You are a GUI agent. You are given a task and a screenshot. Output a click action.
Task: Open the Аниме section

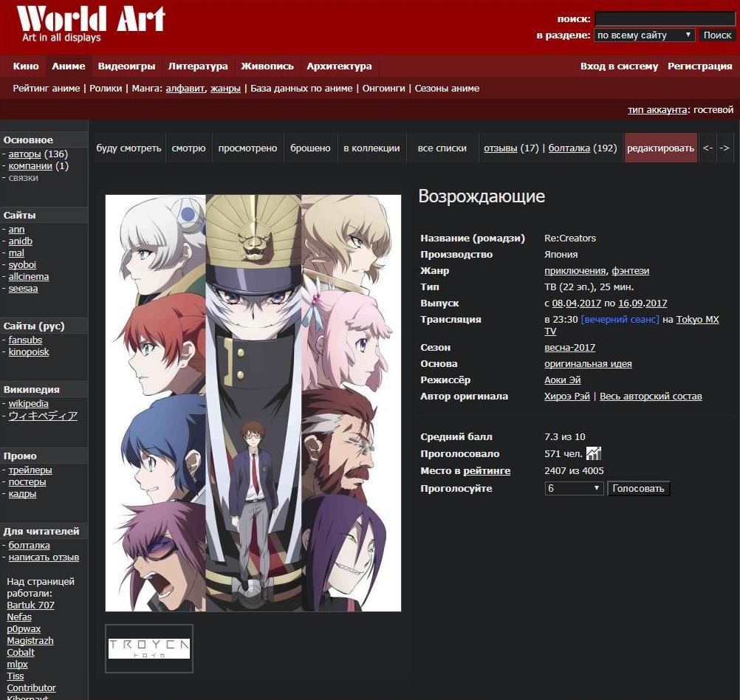tap(69, 66)
